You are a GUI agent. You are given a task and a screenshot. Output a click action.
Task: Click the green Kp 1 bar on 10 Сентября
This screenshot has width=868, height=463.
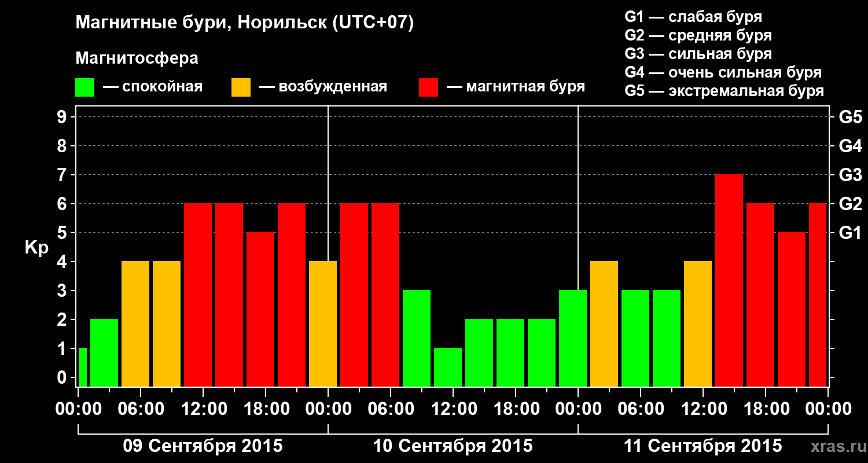tap(448, 367)
